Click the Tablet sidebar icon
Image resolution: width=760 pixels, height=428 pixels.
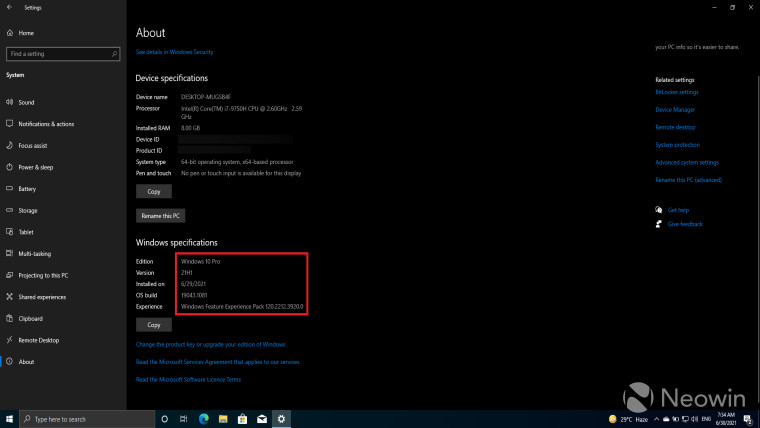[x=10, y=232]
